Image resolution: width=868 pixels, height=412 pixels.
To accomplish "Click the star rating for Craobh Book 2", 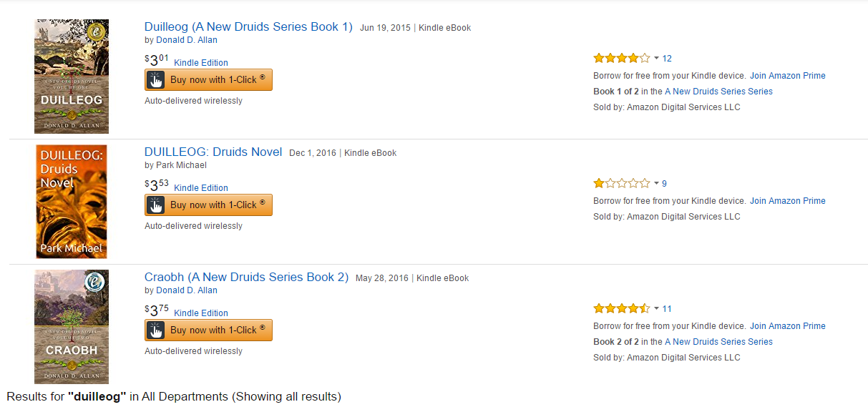I will coord(621,309).
